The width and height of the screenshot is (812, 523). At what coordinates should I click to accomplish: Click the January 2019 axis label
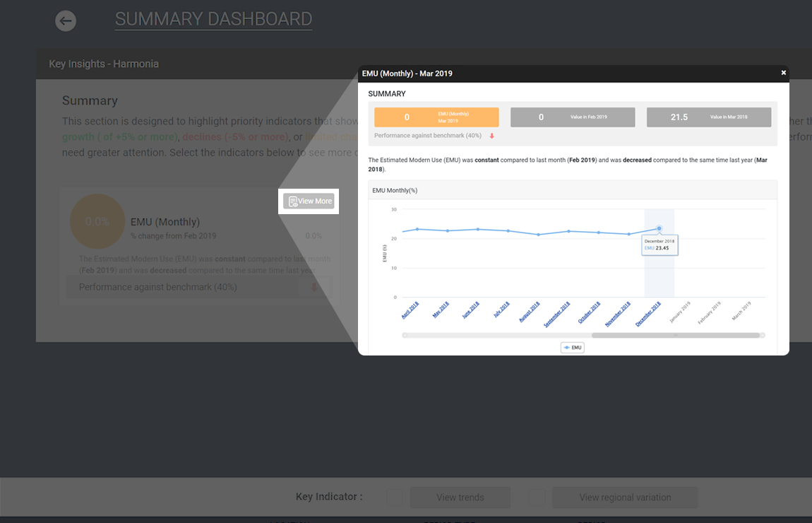(x=680, y=312)
